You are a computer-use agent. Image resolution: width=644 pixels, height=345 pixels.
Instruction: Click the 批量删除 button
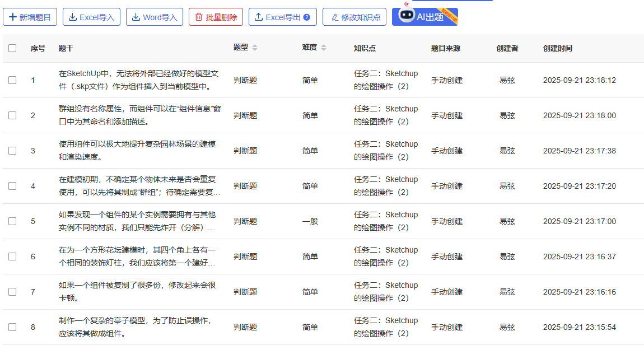[x=216, y=16]
